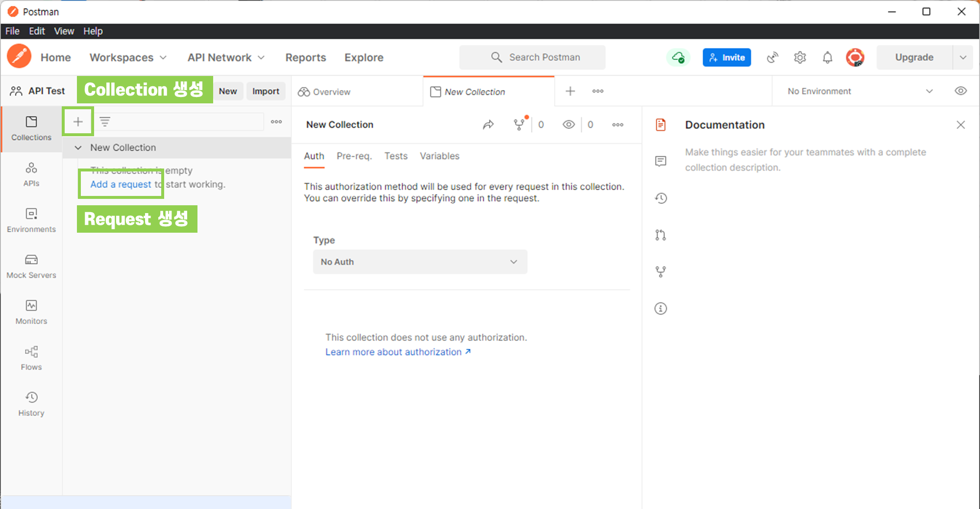
Task: Open the Mock Servers sidebar panel
Action: tap(31, 266)
